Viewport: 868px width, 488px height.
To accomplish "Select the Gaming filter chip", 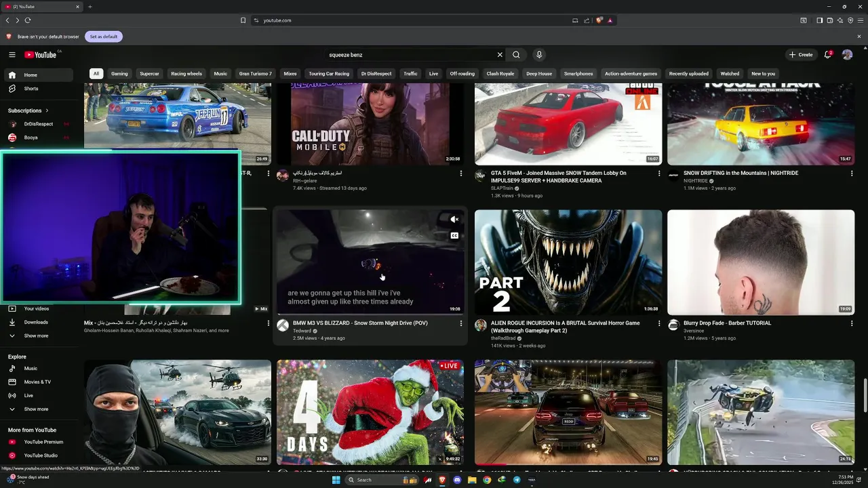I will point(119,74).
